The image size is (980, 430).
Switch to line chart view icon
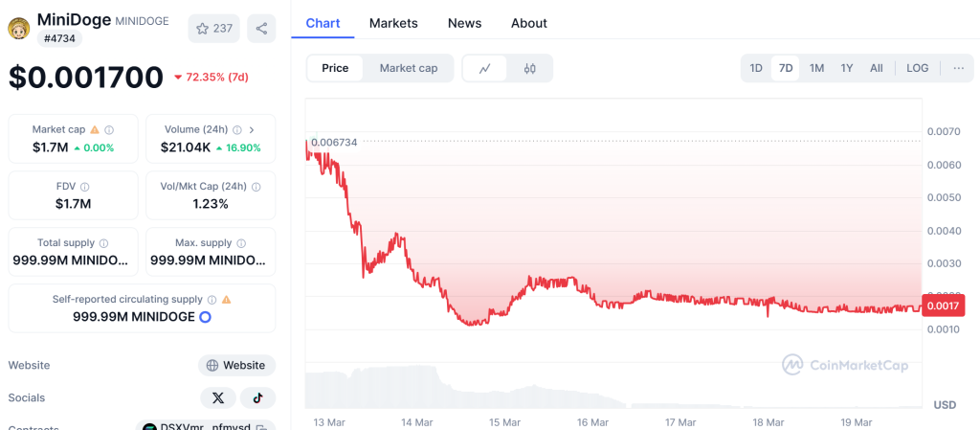[485, 68]
